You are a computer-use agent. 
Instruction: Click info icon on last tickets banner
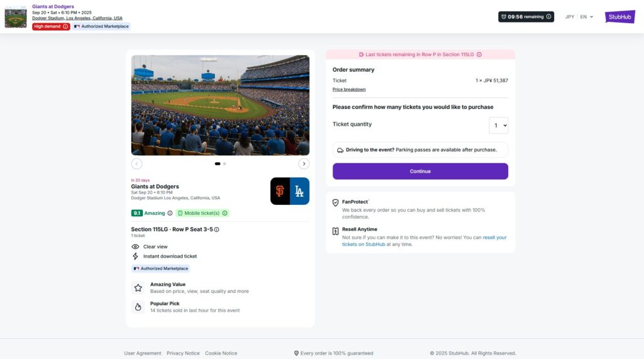[479, 55]
